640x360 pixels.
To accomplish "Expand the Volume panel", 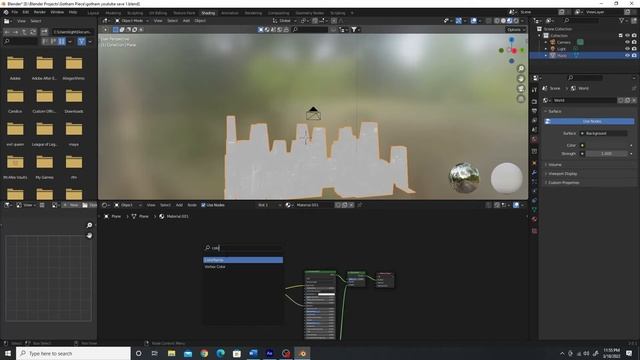I will (554, 165).
